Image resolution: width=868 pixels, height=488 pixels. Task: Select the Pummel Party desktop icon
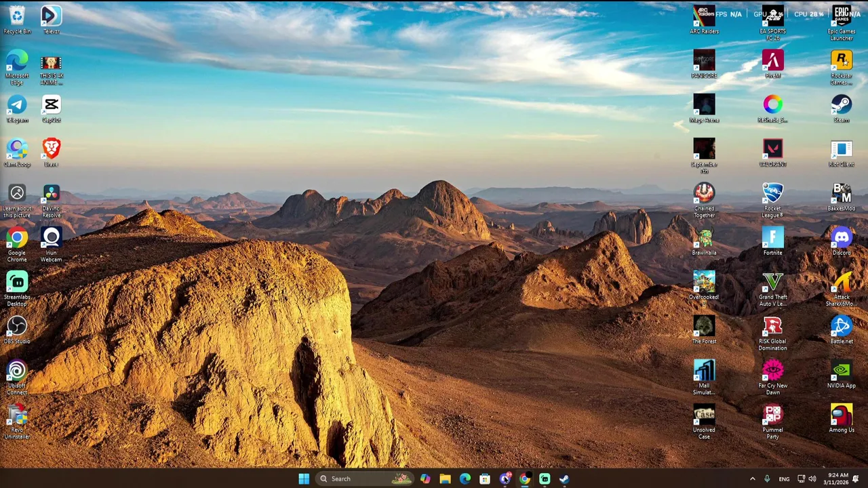pyautogui.click(x=772, y=422)
